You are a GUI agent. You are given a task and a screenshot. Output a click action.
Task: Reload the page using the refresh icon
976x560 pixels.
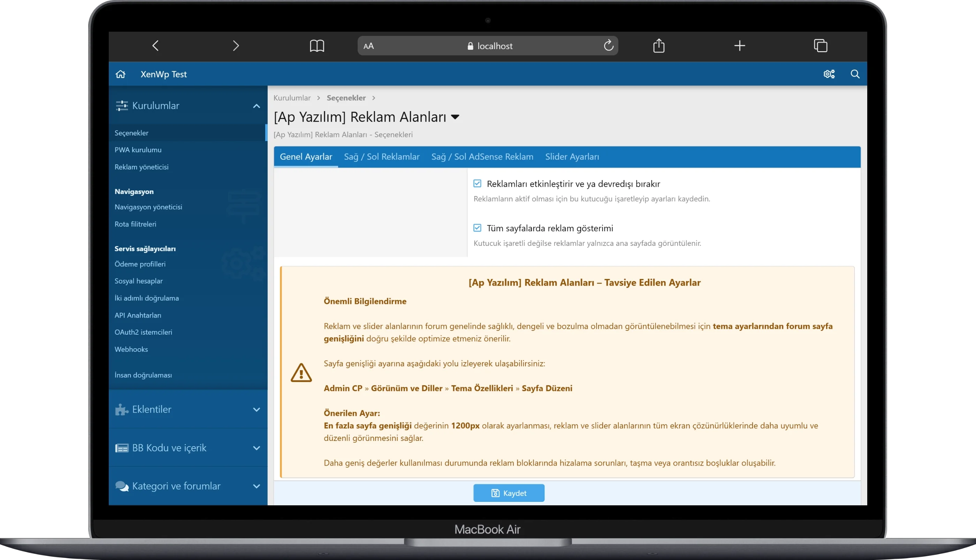608,46
